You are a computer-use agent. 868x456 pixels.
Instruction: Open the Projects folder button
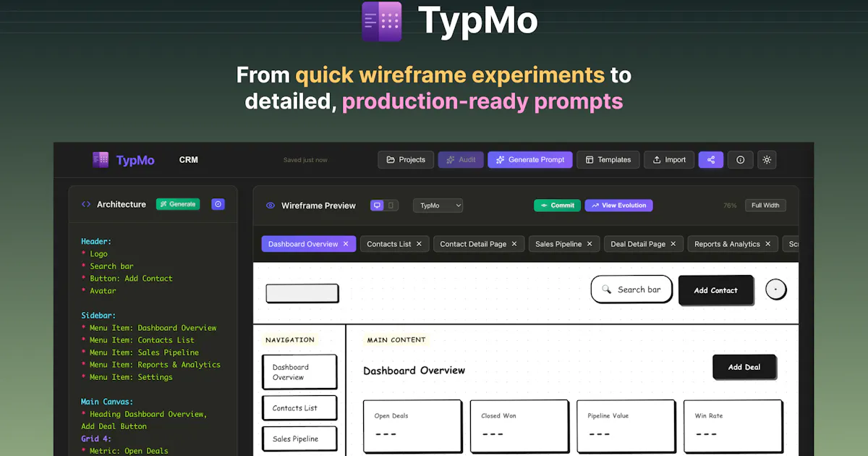406,160
